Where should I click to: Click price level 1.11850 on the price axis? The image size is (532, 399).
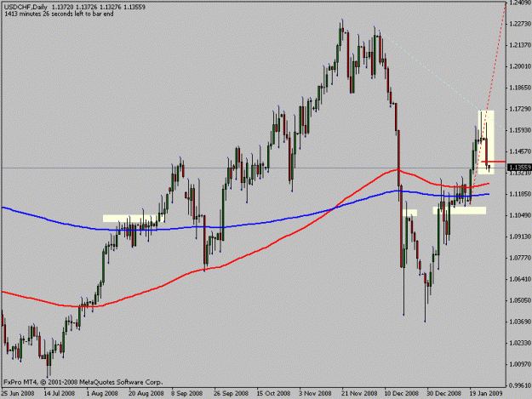pos(520,194)
